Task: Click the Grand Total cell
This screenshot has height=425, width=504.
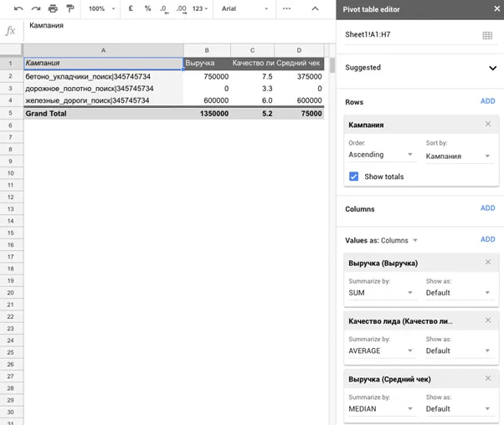Action: [103, 114]
